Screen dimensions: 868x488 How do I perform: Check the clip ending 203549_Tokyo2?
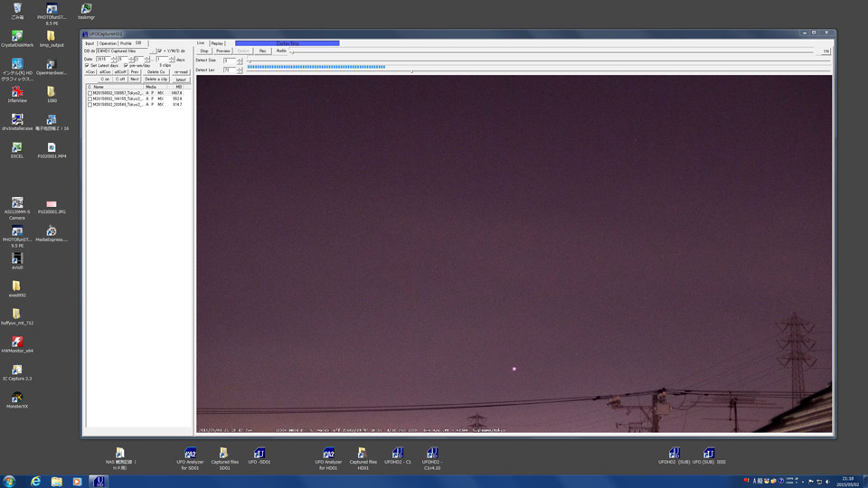tap(90, 104)
